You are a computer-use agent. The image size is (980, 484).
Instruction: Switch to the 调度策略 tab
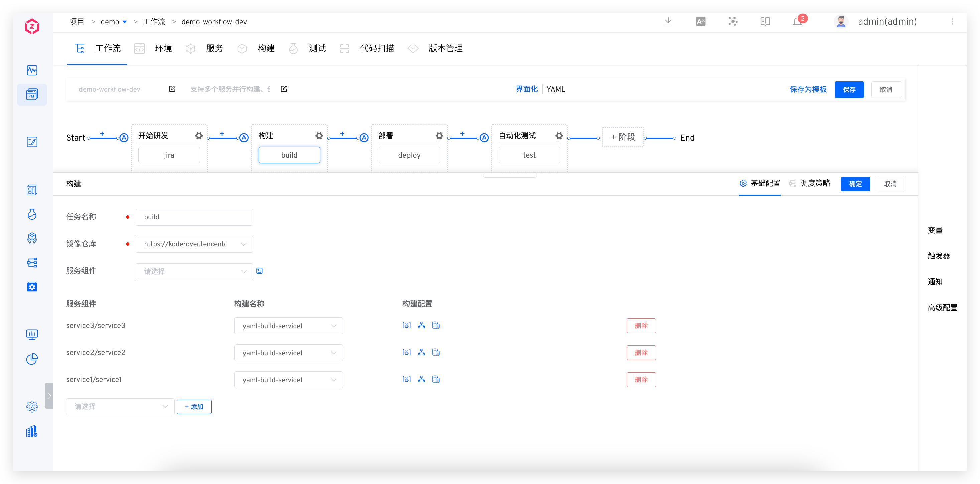815,183
